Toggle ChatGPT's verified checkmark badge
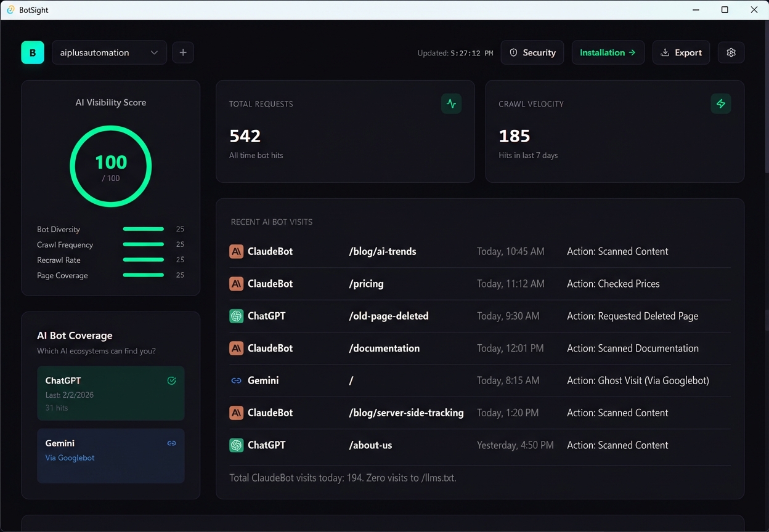Image resolution: width=769 pixels, height=532 pixels. (171, 381)
